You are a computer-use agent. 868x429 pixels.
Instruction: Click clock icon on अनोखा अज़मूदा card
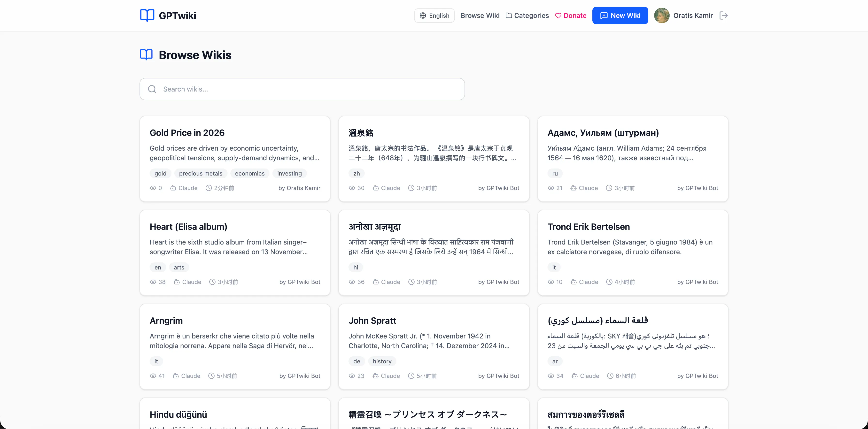411,282
